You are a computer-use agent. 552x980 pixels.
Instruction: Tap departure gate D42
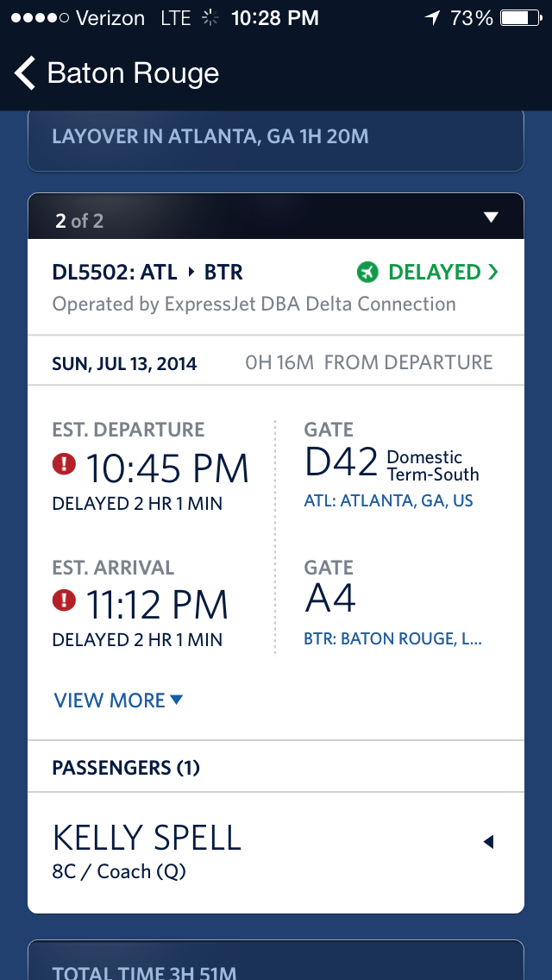(342, 463)
